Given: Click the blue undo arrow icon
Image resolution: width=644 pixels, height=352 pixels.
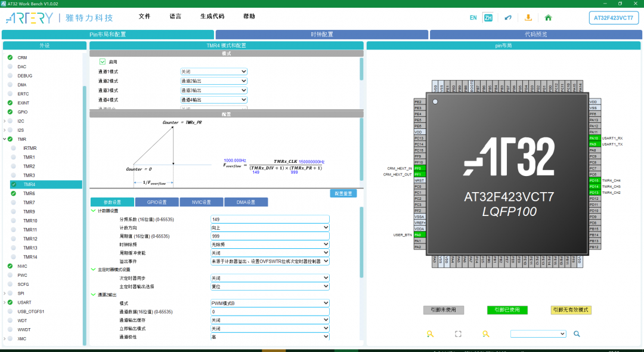Looking at the screenshot, I should 508,18.
